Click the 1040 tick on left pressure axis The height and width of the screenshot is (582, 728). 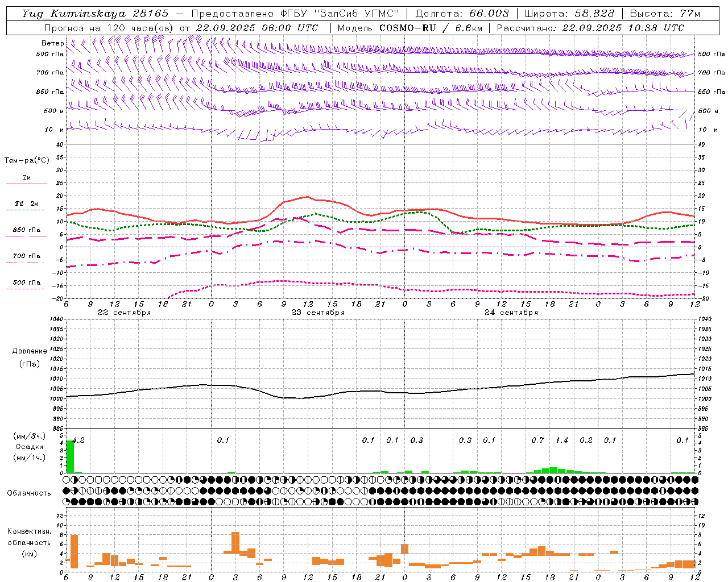point(57,319)
